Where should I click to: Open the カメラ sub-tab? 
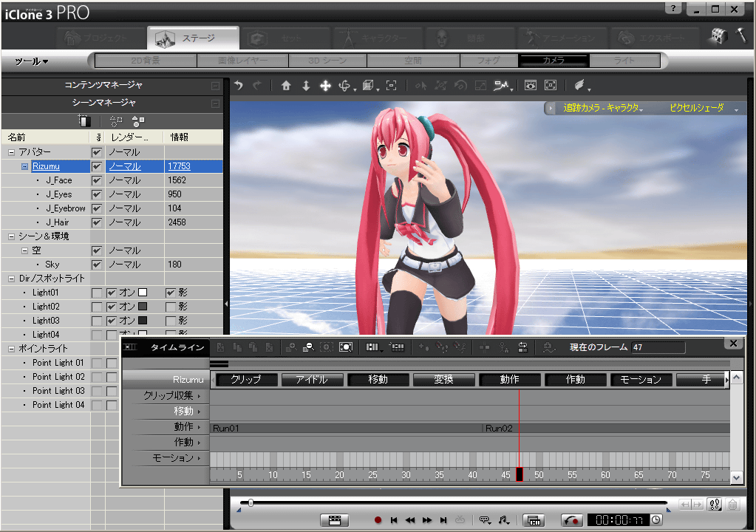coord(553,61)
